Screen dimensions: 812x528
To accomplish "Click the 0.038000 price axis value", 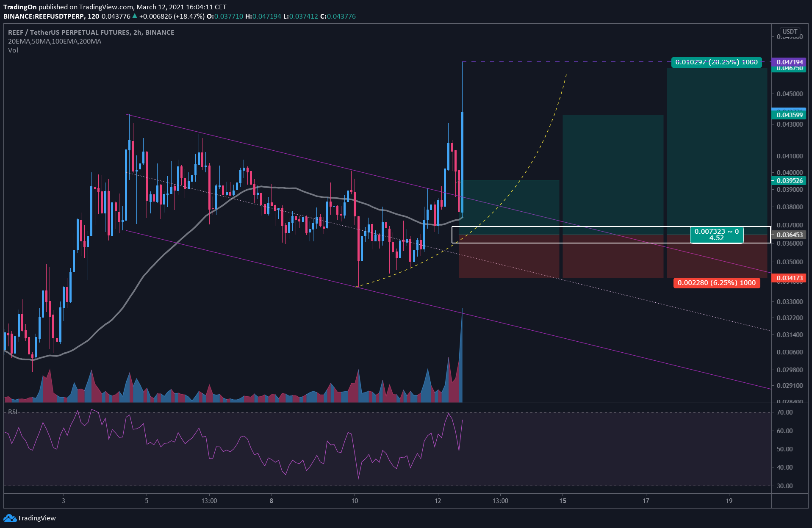I will [790, 207].
